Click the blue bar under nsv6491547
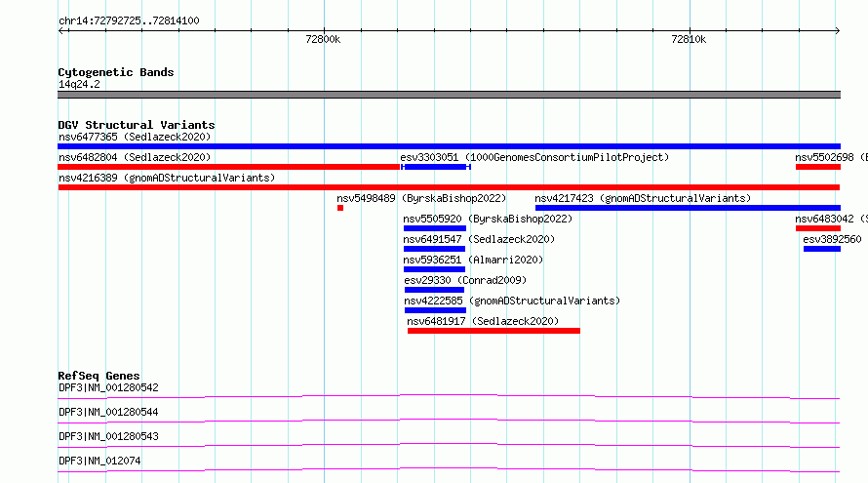868x483 pixels. point(434,249)
